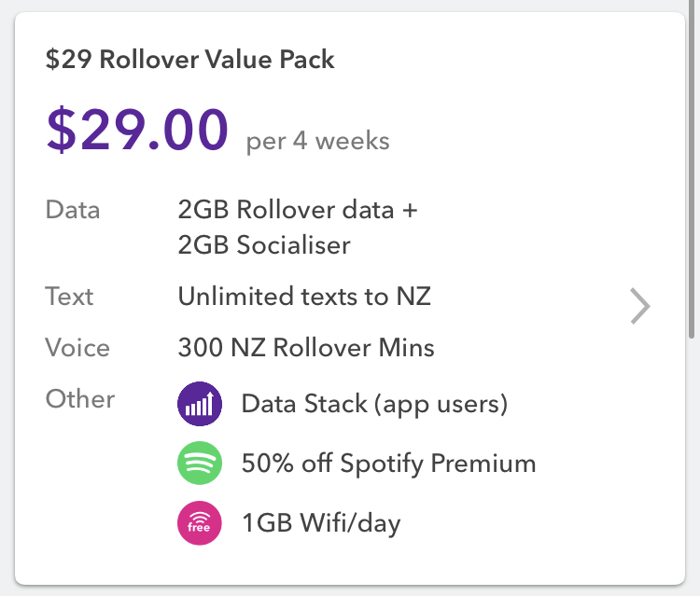Viewport: 700px width, 596px height.
Task: Open the "50% off Spotify Premium" offer
Action: pyautogui.click(x=388, y=464)
